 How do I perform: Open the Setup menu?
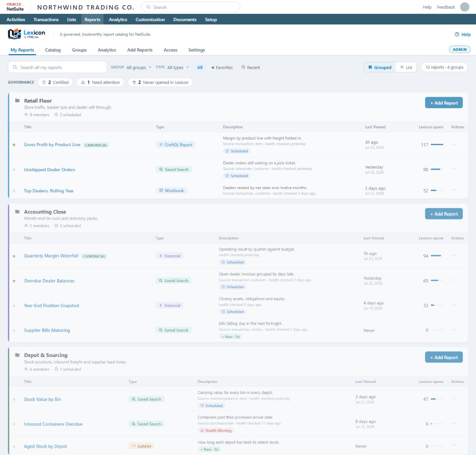pyautogui.click(x=211, y=19)
